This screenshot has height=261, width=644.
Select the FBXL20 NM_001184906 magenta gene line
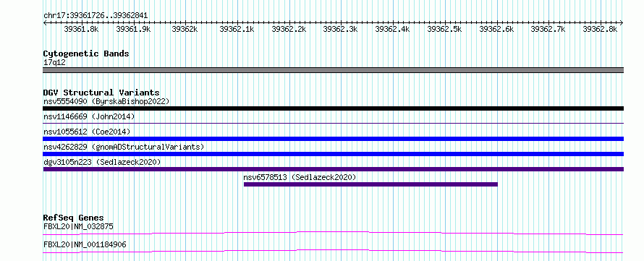(x=334, y=251)
